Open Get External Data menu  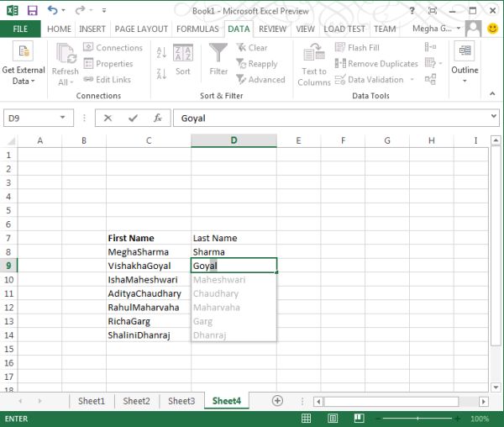point(24,64)
